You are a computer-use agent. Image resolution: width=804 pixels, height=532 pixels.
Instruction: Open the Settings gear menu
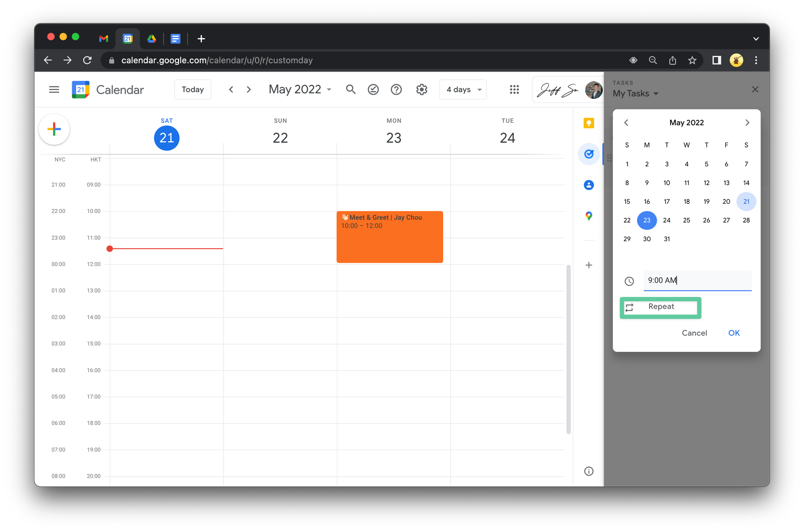[422, 90]
